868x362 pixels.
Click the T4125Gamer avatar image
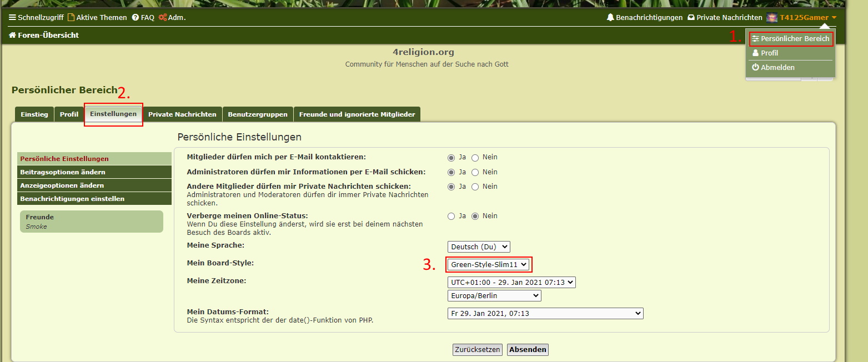(x=771, y=18)
